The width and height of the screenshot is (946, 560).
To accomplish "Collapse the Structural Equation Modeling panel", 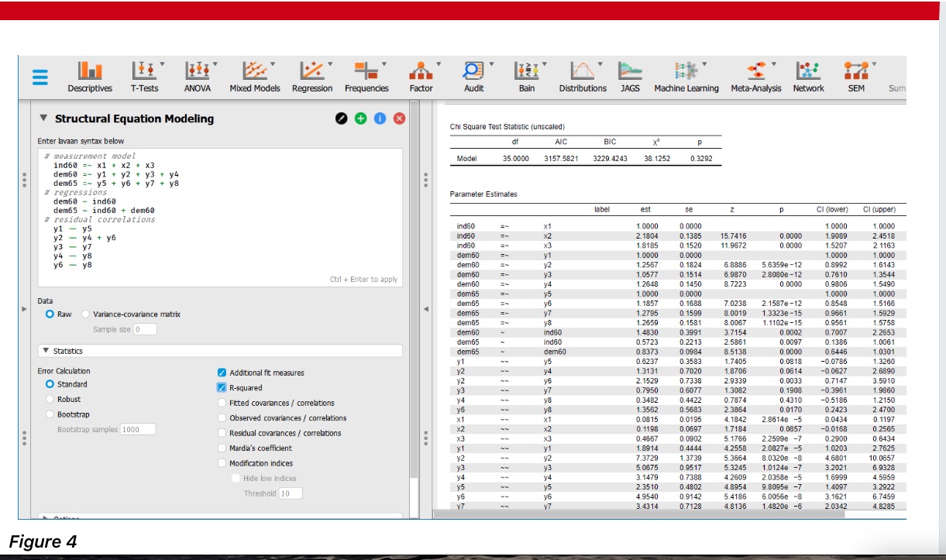I will click(x=43, y=119).
